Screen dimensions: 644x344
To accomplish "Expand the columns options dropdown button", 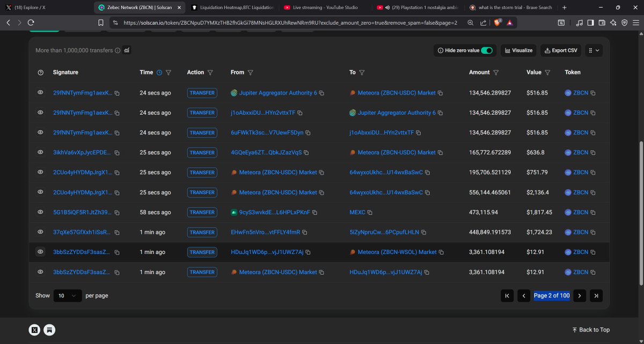I will point(593,50).
